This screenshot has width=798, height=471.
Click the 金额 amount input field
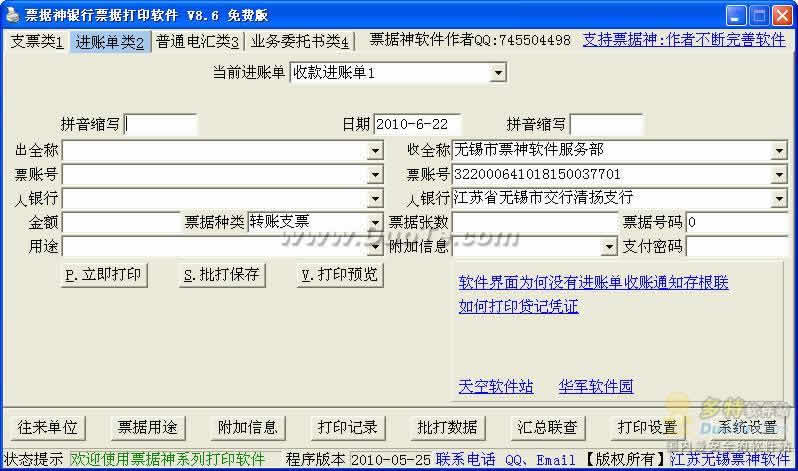[121, 223]
